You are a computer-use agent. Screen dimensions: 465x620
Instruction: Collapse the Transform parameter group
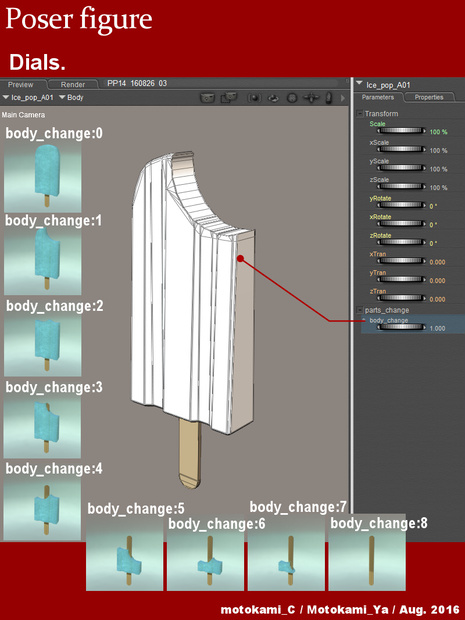pyautogui.click(x=360, y=114)
